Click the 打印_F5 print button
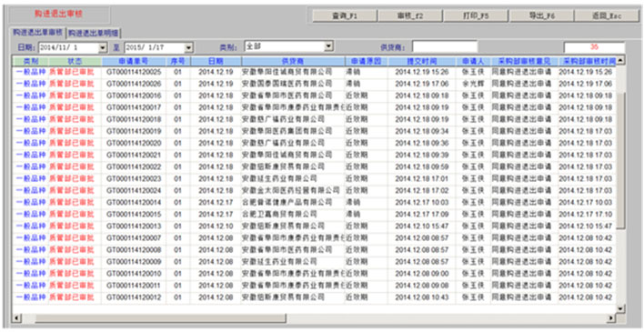The height and width of the screenshot is (332, 644). (x=476, y=15)
